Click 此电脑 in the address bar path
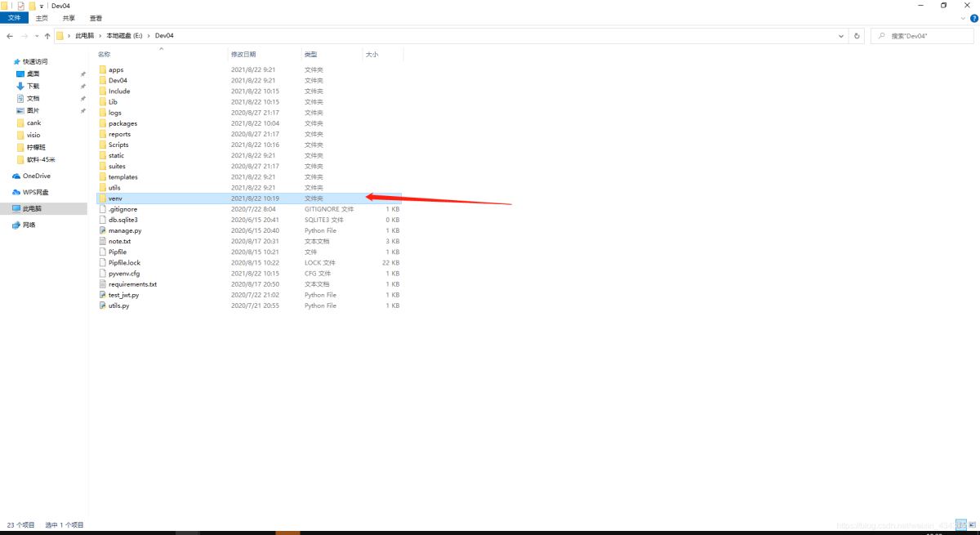This screenshot has height=535, width=980. click(85, 36)
